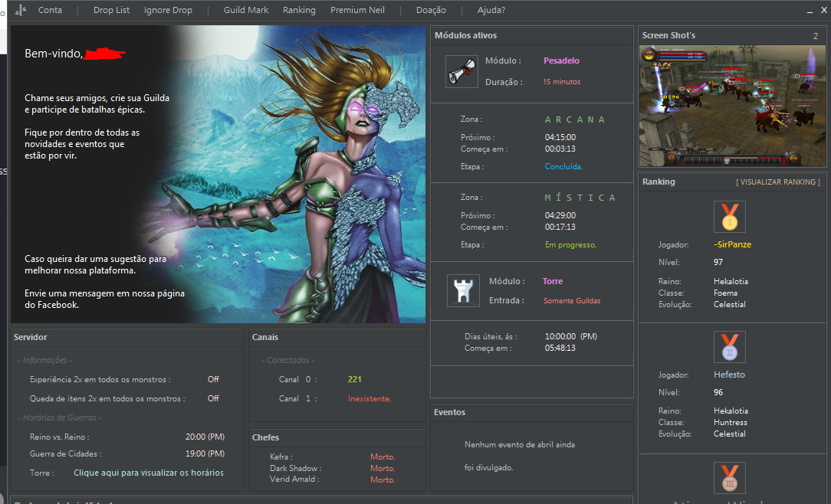The width and height of the screenshot is (831, 504).
Task: Click item drop 2x Off status
Action: [213, 398]
